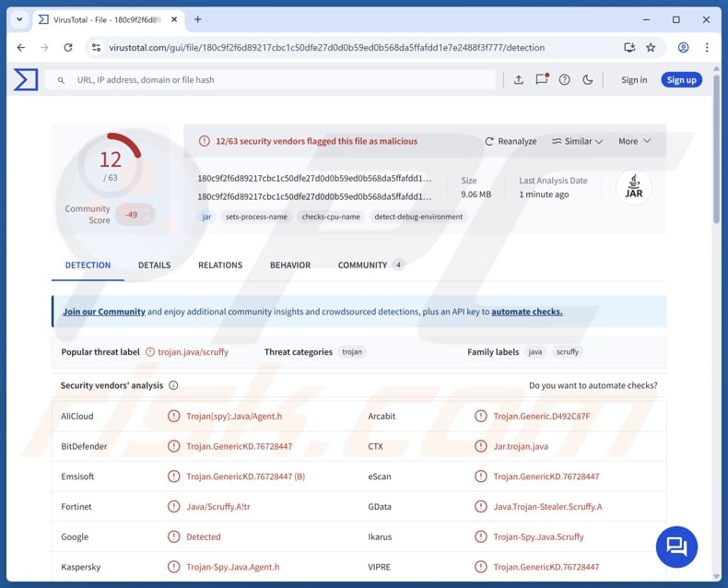This screenshot has width=728, height=588.
Task: Open site information icon in address bar
Action: point(96,47)
